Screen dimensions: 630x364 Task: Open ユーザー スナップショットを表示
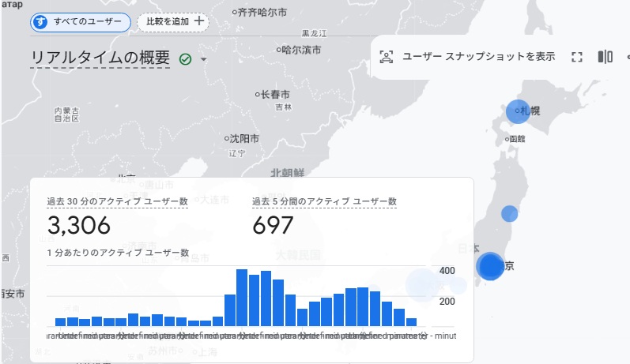(478, 57)
